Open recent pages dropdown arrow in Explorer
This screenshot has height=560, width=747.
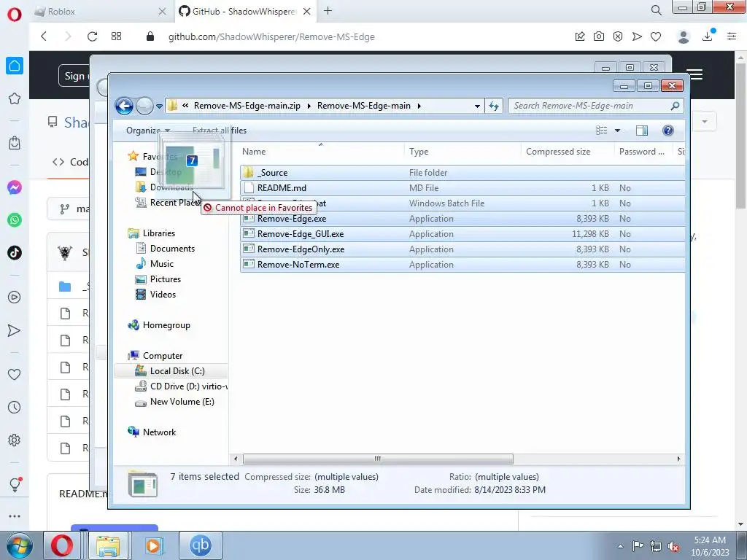coord(159,106)
